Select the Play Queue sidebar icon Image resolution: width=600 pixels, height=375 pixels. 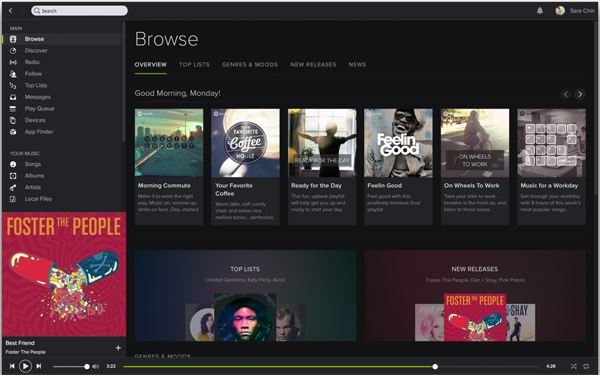(x=13, y=109)
